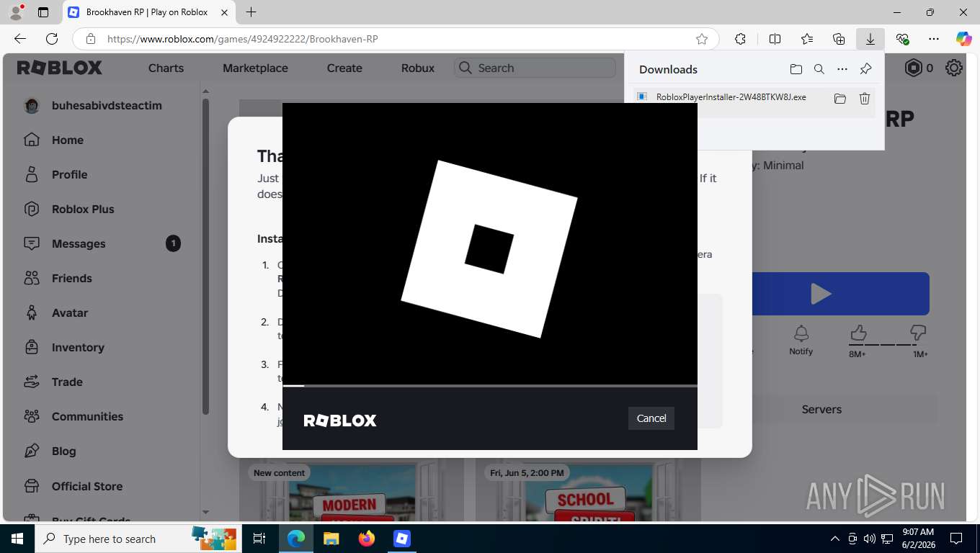The width and height of the screenshot is (980, 553).
Task: Click the browser back arrow
Action: [x=20, y=39]
